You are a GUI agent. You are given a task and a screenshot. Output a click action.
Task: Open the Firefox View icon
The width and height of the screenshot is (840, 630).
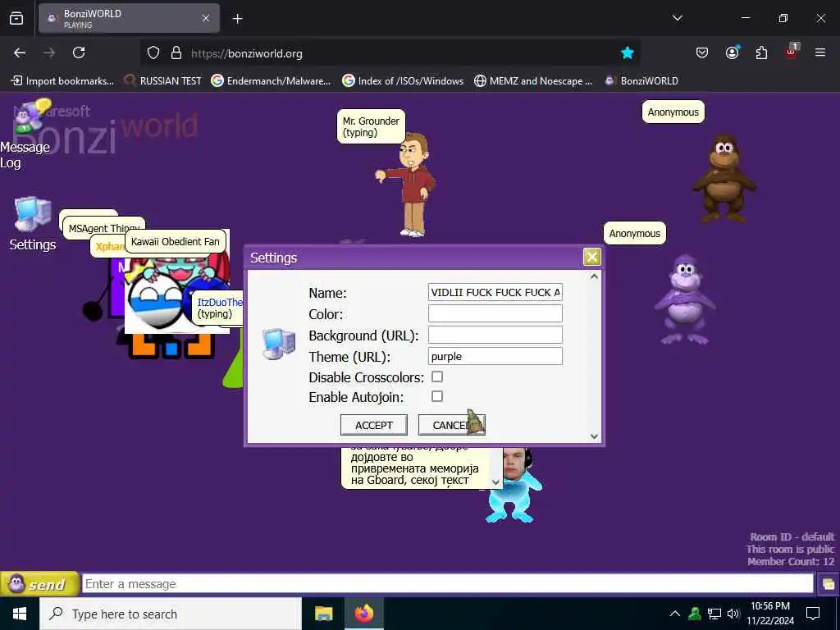16,18
